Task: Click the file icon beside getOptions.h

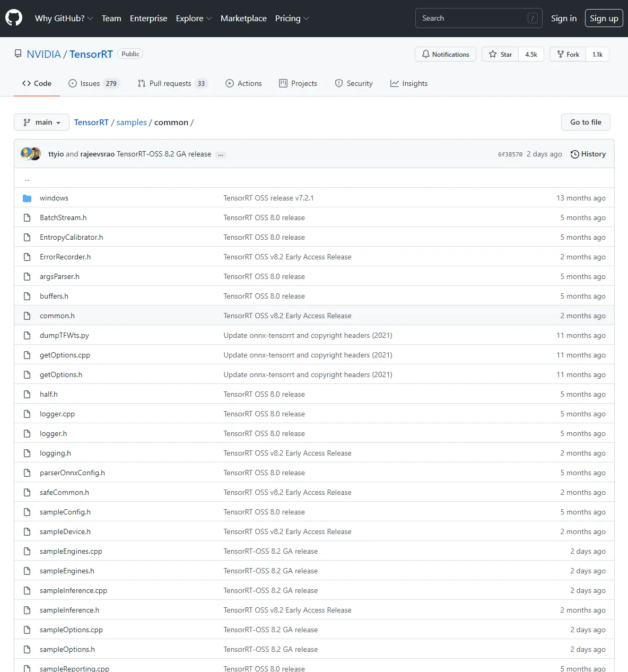Action: [x=27, y=374]
